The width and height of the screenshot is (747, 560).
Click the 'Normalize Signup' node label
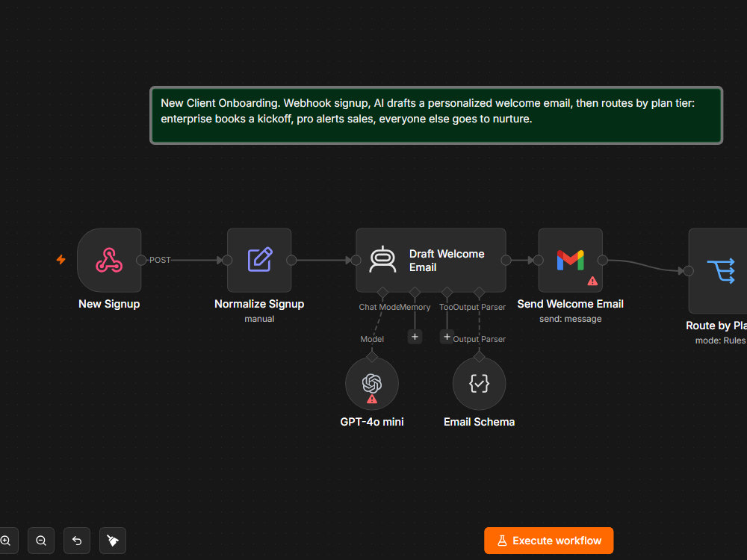coord(259,304)
